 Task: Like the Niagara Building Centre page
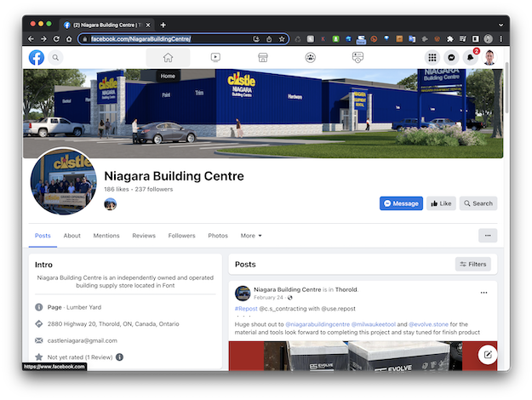441,203
